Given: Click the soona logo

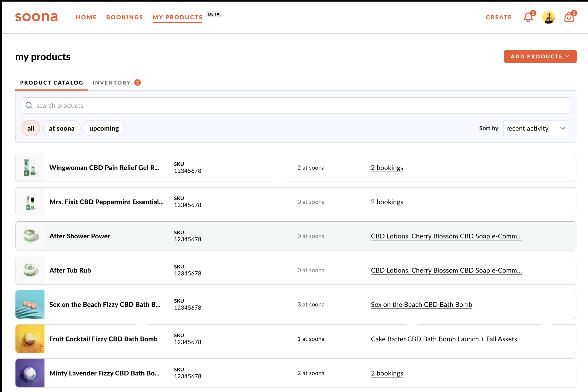Looking at the screenshot, I should (x=37, y=17).
